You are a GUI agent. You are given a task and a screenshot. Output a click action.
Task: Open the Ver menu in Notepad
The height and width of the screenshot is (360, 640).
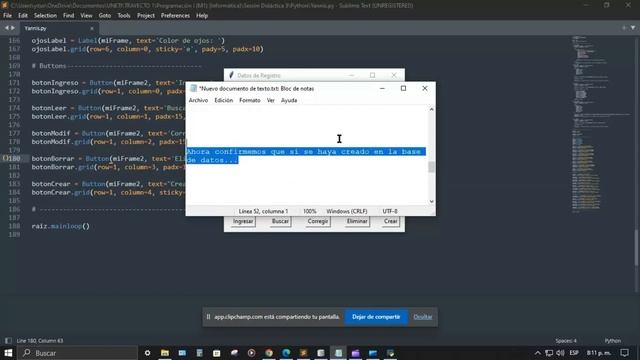point(271,100)
